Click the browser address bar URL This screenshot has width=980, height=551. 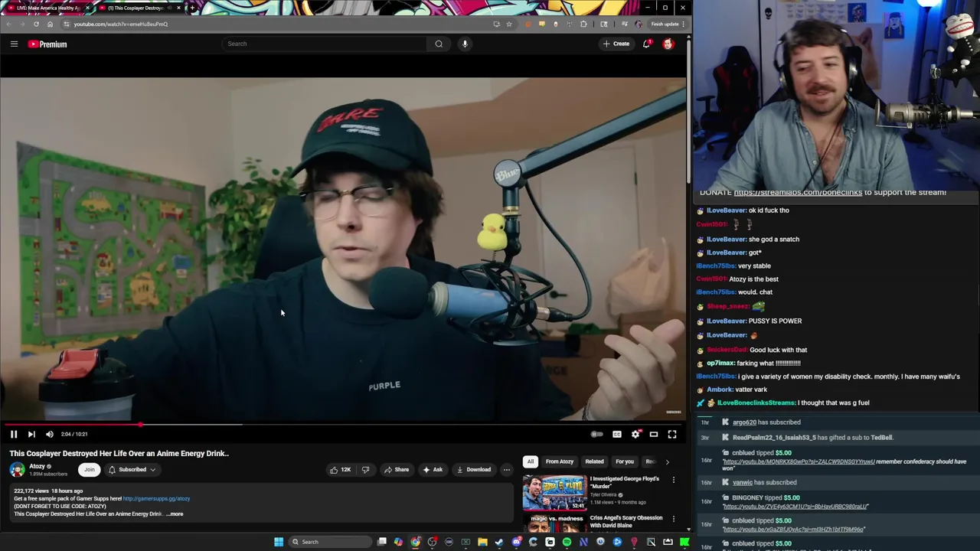point(121,24)
